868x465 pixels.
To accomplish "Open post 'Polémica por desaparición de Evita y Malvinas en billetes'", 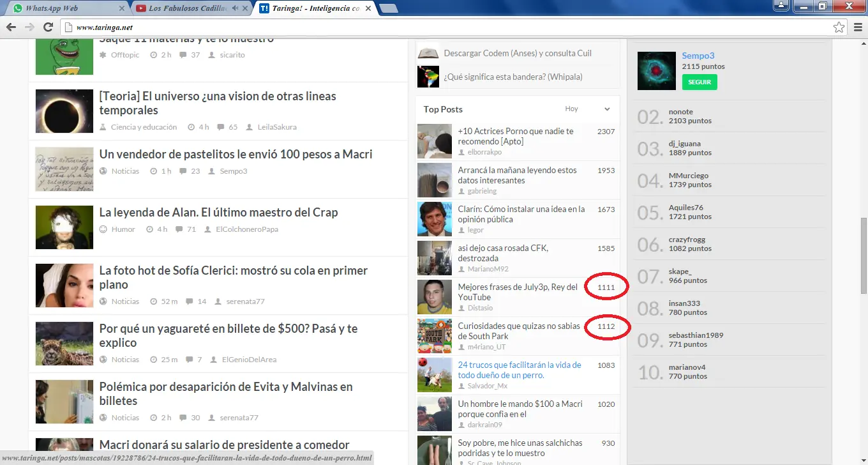I will 226,393.
